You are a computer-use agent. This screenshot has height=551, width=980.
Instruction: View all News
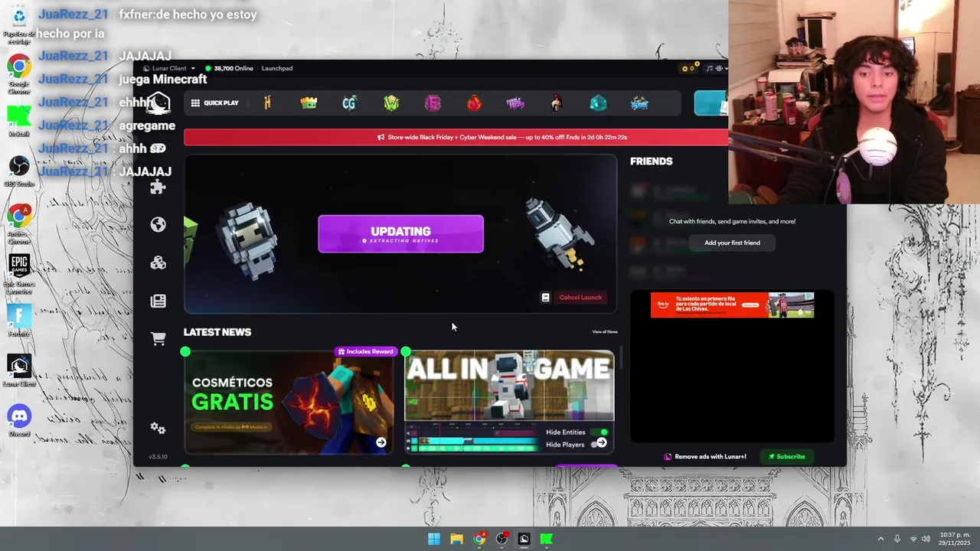click(x=605, y=331)
